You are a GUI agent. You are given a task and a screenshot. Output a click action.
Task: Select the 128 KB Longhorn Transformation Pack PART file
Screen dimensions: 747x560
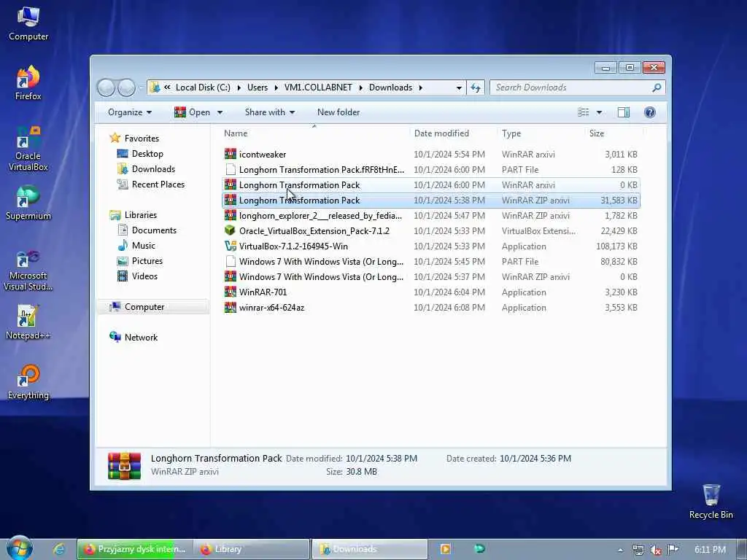314,169
